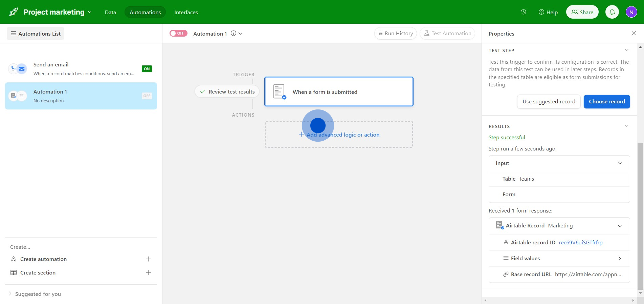Open the Project marketing base dropdown
The height and width of the screenshot is (304, 644).
tap(58, 12)
